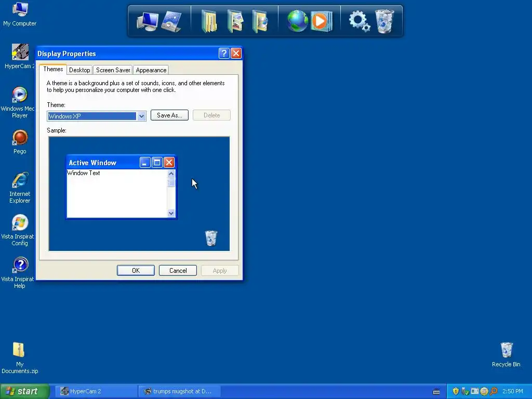Select the Pego desktop icon
The image size is (532, 399).
click(x=20, y=142)
